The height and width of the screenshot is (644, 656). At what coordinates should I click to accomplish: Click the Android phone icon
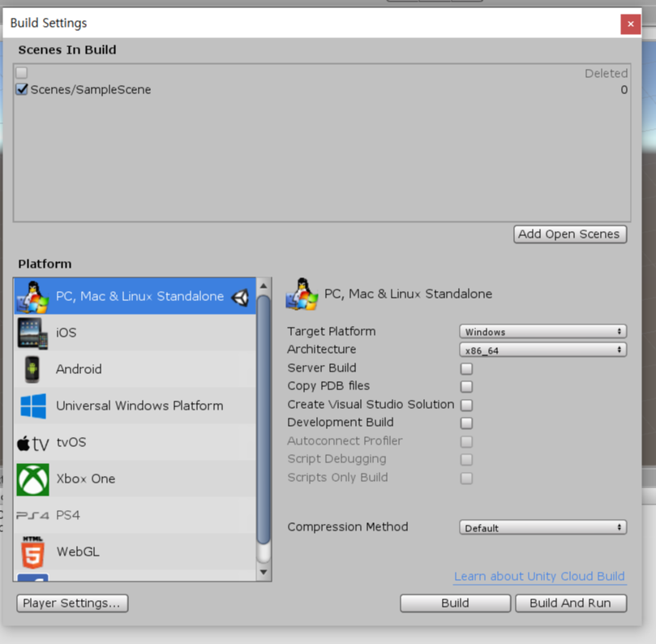(32, 370)
